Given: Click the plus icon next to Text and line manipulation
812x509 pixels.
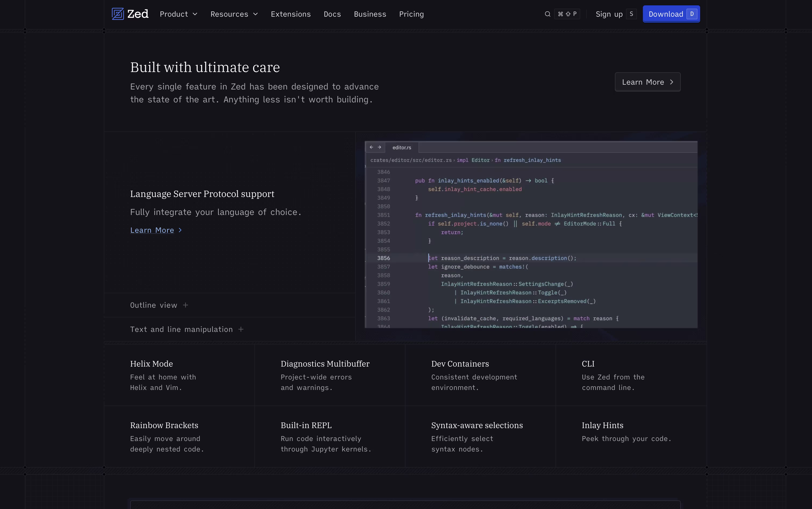Looking at the screenshot, I should pyautogui.click(x=241, y=329).
